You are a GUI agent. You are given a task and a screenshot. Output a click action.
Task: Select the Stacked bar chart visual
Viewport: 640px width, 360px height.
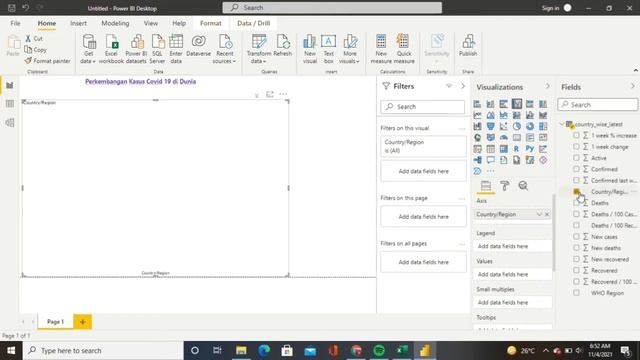[x=477, y=104]
